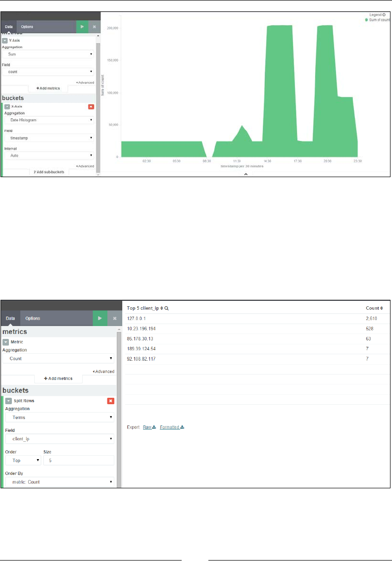Remove the X-Axis bucket
Image resolution: width=392 pixels, height=565 pixels.
pyautogui.click(x=91, y=107)
